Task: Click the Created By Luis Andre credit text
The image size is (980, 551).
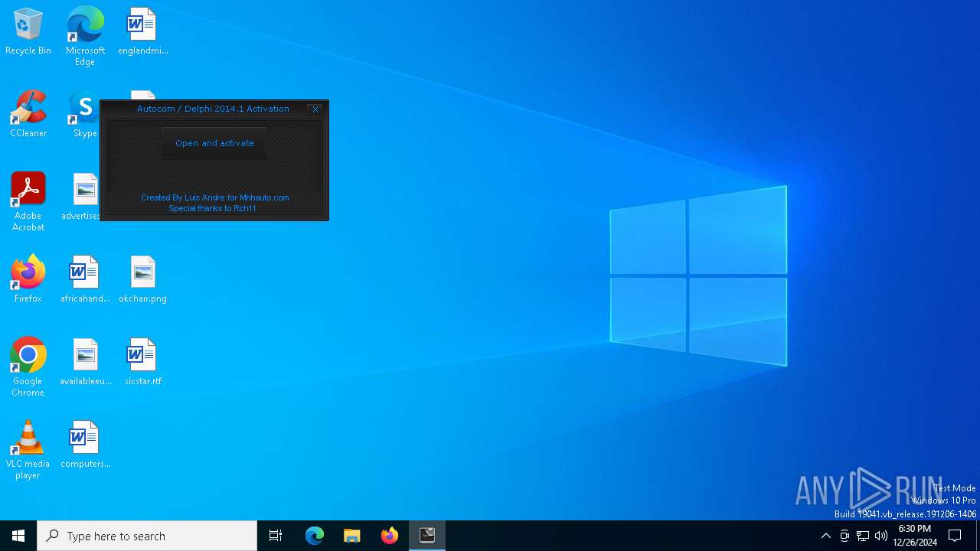Action: click(x=215, y=197)
